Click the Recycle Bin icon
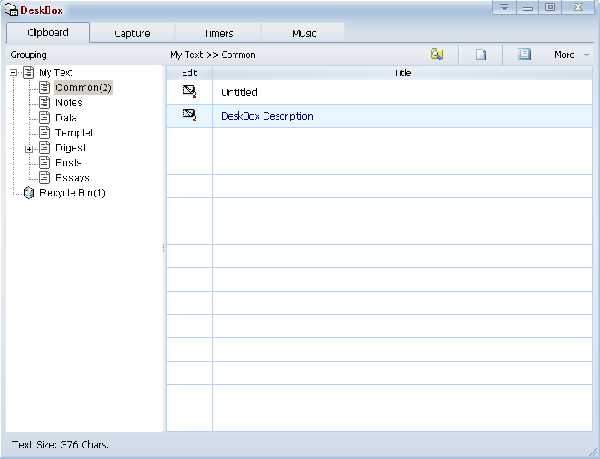This screenshot has height=459, width=600. point(29,193)
